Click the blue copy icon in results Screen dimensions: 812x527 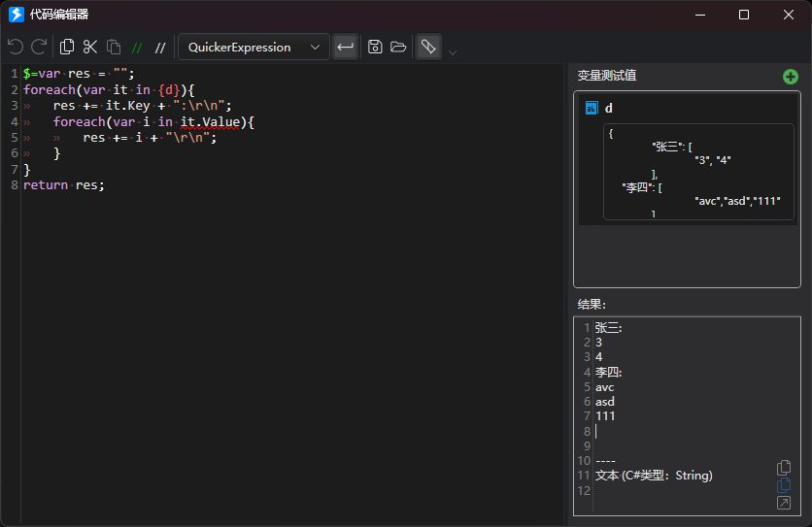(784, 485)
